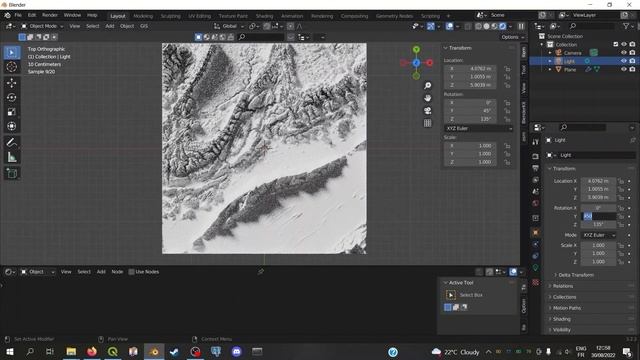
Task: Edit Rotation Z field in Properties
Action: pyautogui.click(x=598, y=224)
